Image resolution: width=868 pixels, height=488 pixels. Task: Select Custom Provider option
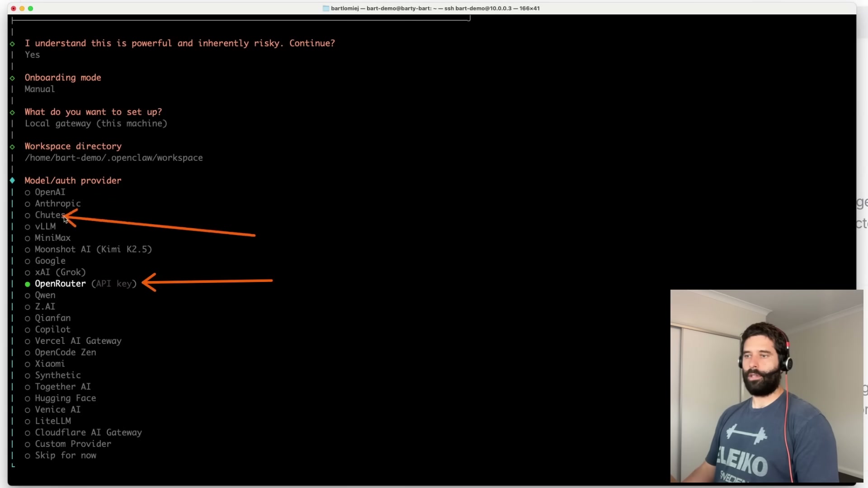pos(68,444)
